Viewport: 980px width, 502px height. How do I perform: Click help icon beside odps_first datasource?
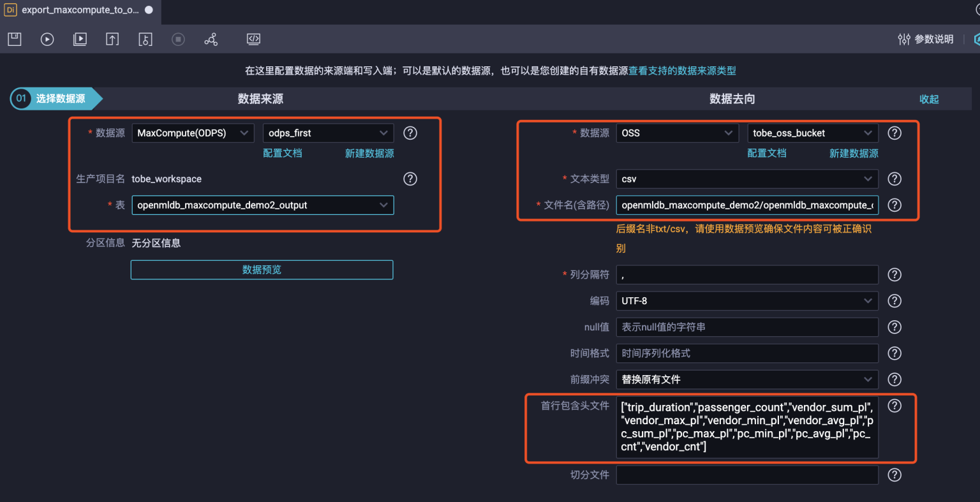click(411, 133)
